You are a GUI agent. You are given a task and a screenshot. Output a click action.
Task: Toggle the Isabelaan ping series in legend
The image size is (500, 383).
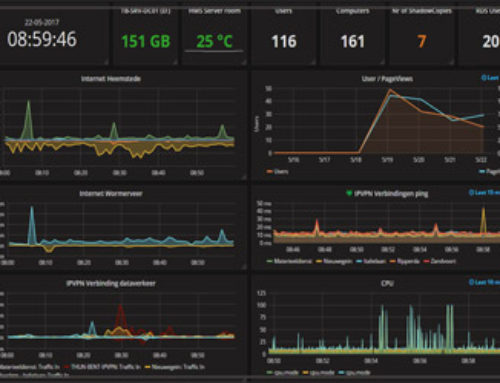[x=375, y=261]
